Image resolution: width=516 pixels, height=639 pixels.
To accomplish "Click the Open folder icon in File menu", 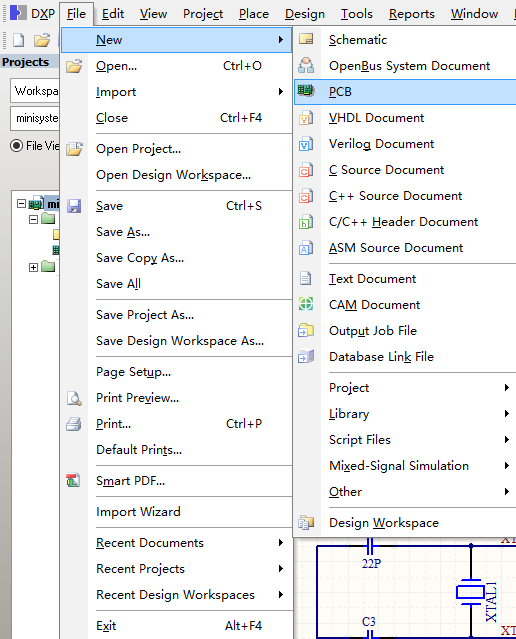I will click(74, 66).
